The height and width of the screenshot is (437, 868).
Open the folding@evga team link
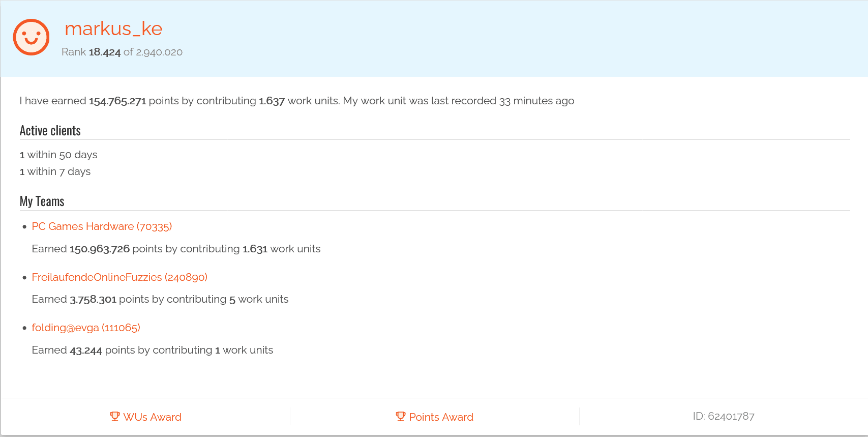(86, 328)
